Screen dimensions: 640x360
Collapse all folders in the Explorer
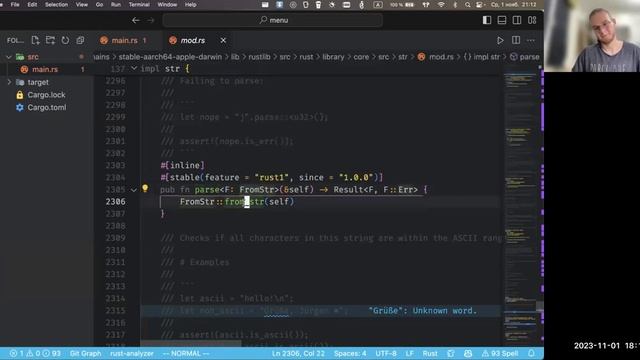[x=80, y=40]
